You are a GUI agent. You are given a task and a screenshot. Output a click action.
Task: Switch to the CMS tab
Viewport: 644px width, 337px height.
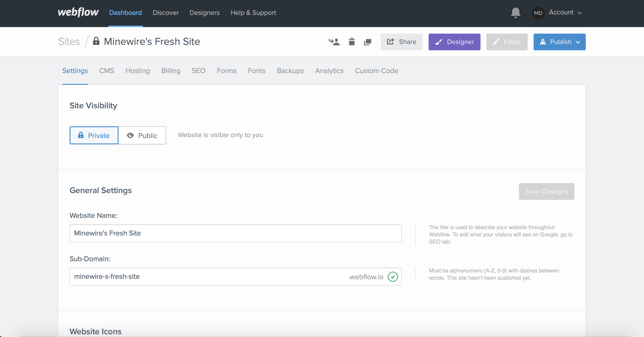tap(107, 71)
